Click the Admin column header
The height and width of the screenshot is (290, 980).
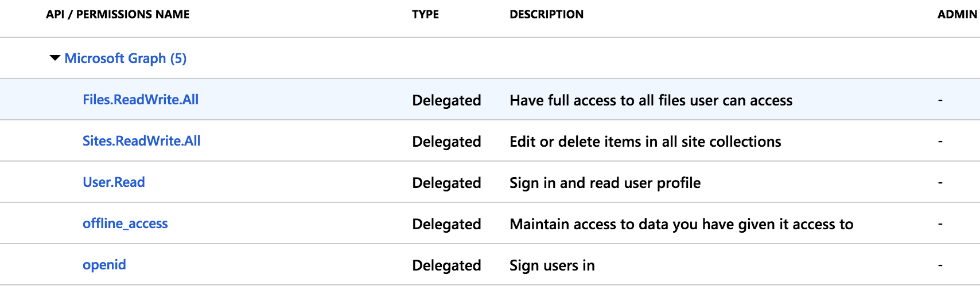[957, 14]
